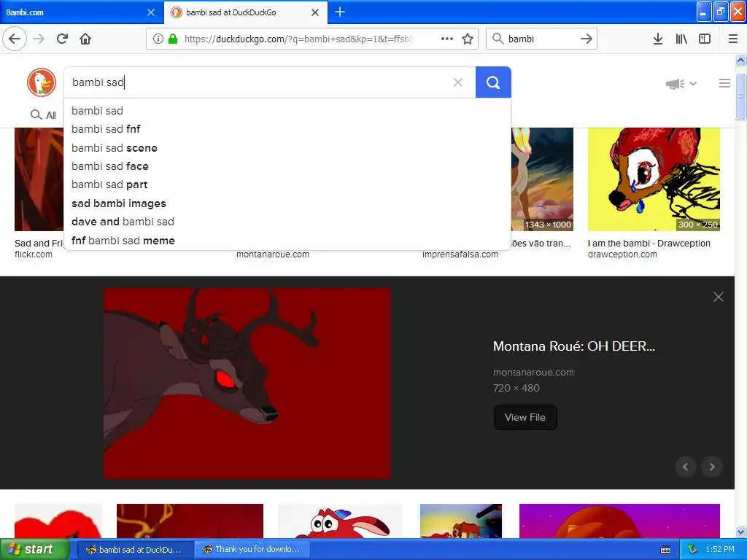Submit Firefox search with the arrow button
This screenshot has width=747, height=560.
tap(587, 39)
